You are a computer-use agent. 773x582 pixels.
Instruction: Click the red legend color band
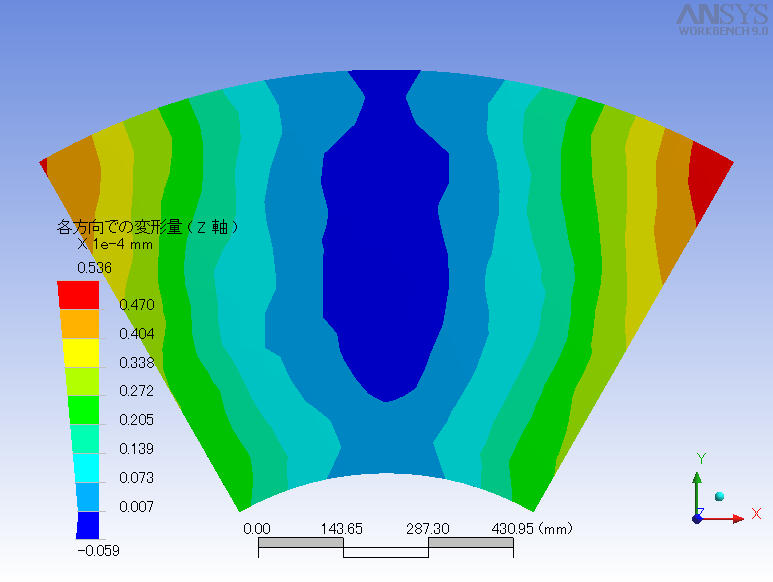pyautogui.click(x=79, y=295)
